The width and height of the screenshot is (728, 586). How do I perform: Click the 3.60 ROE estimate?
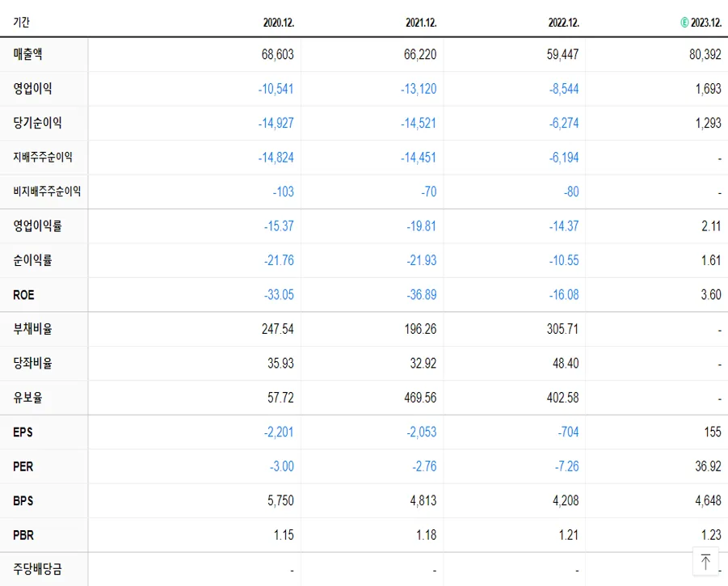(711, 295)
